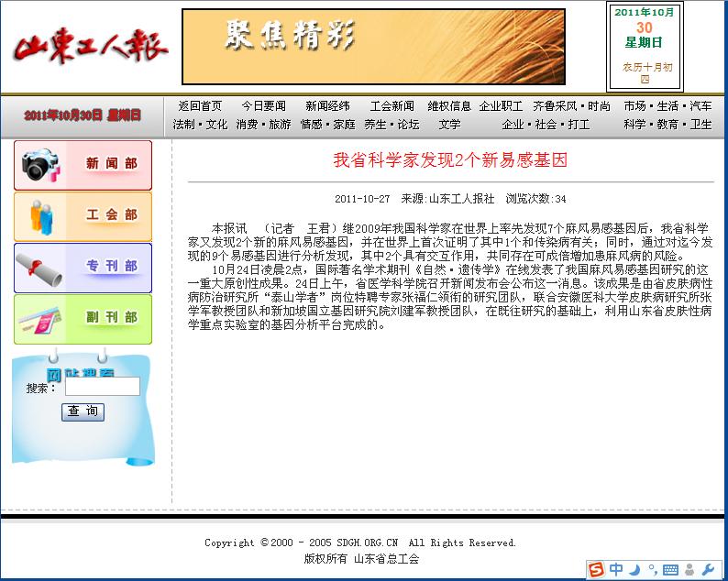The width and height of the screenshot is (728, 581).
Task: Open the IME wrench settings icon
Action: (x=707, y=569)
